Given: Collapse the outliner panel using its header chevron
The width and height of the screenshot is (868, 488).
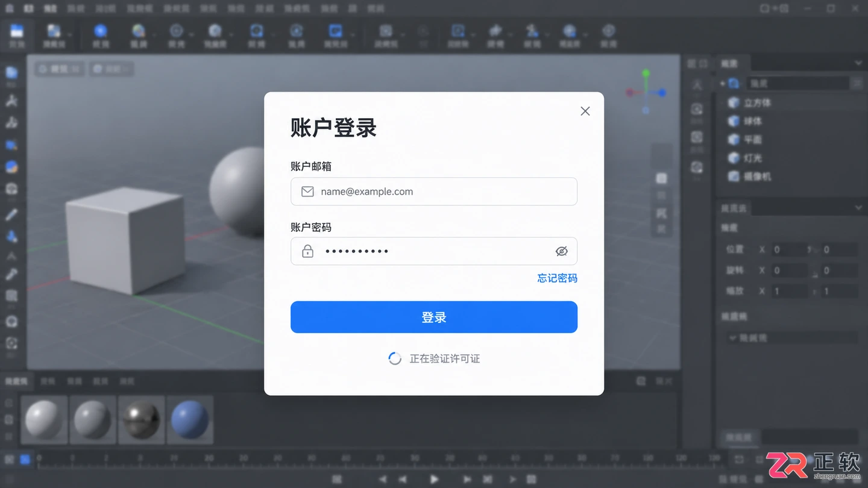Looking at the screenshot, I should point(858,63).
